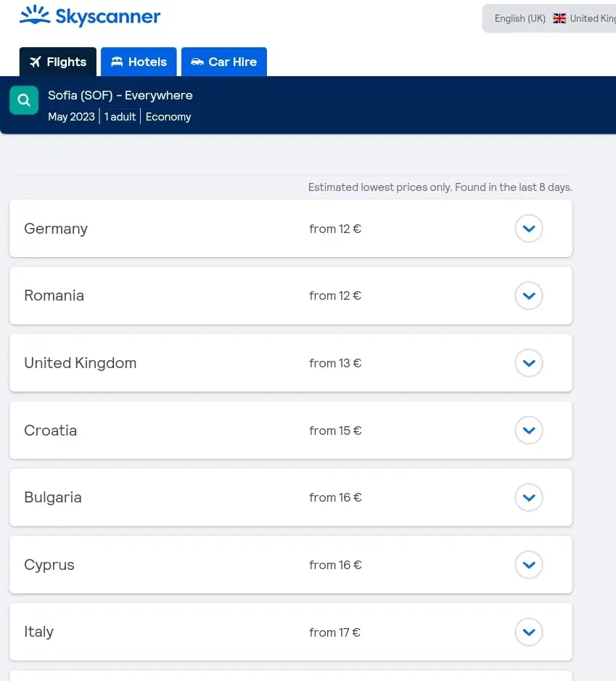Click the bed icon on Hotels tab

[117, 62]
